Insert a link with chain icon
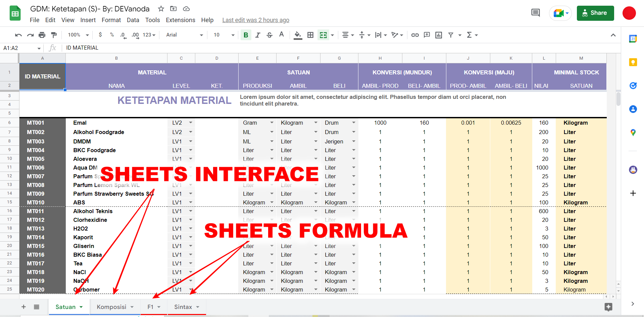Screen dimensions: 644x317 point(415,35)
